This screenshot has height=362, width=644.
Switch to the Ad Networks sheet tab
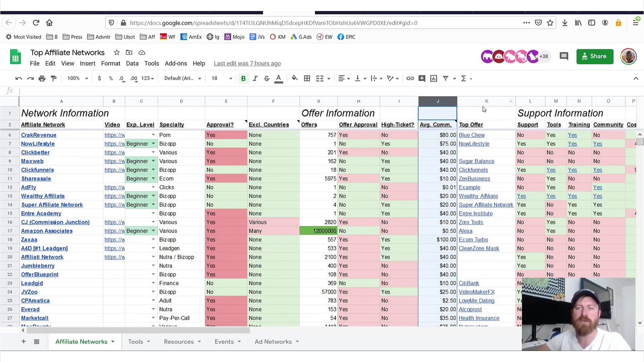(x=273, y=341)
